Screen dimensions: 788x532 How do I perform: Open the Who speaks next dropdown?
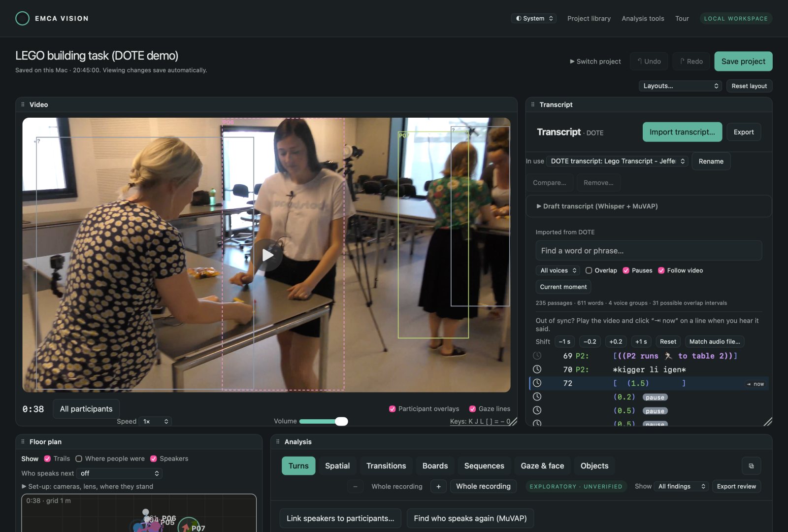click(119, 473)
